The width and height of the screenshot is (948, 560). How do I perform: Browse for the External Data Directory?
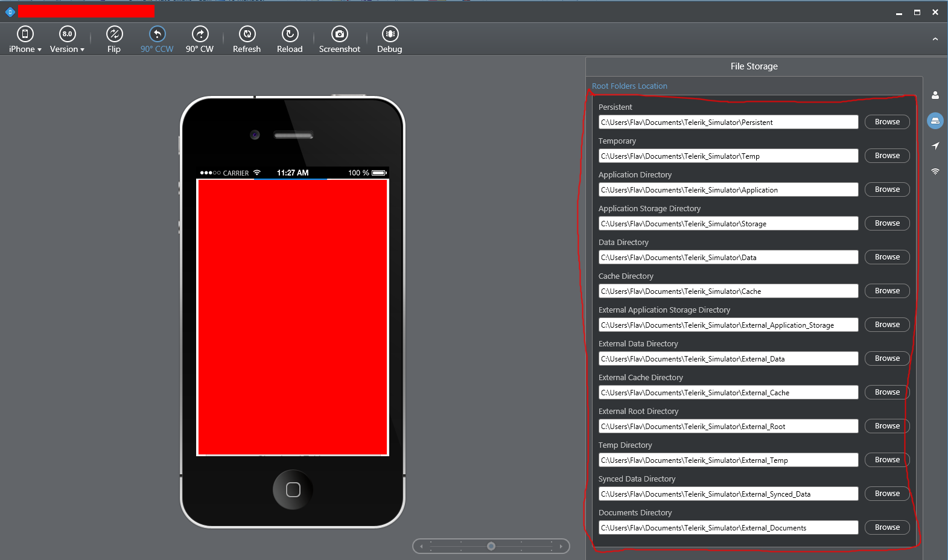tap(887, 358)
